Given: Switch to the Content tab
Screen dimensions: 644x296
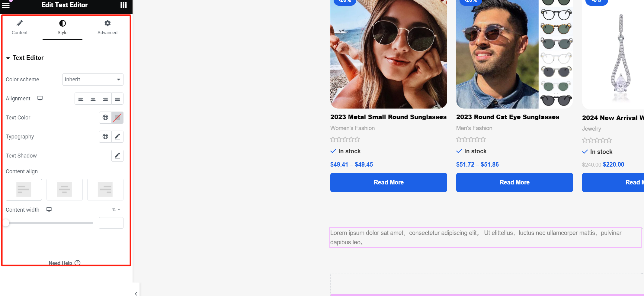Looking at the screenshot, I should (x=20, y=27).
